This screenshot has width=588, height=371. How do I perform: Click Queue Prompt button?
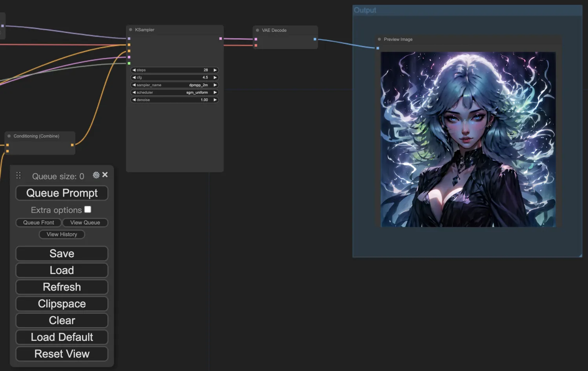(62, 193)
